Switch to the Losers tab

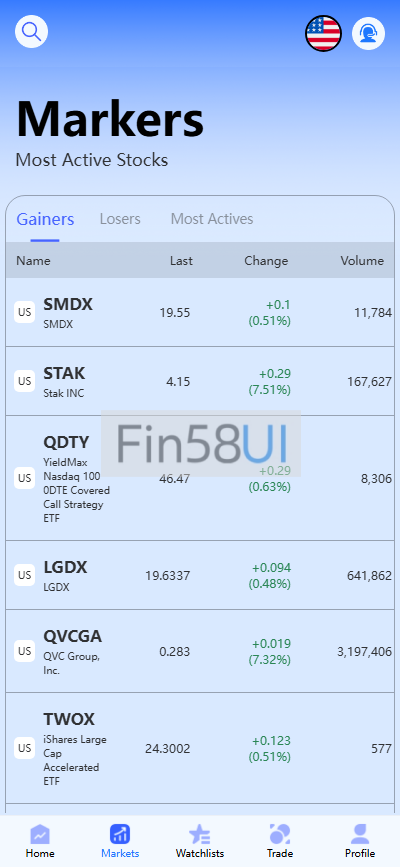(120, 219)
